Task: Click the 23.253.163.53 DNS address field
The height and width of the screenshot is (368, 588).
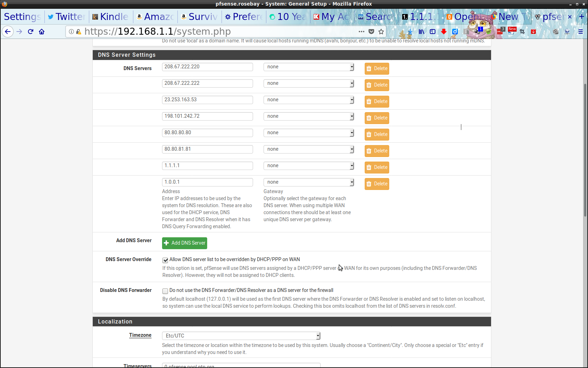Action: (x=207, y=100)
